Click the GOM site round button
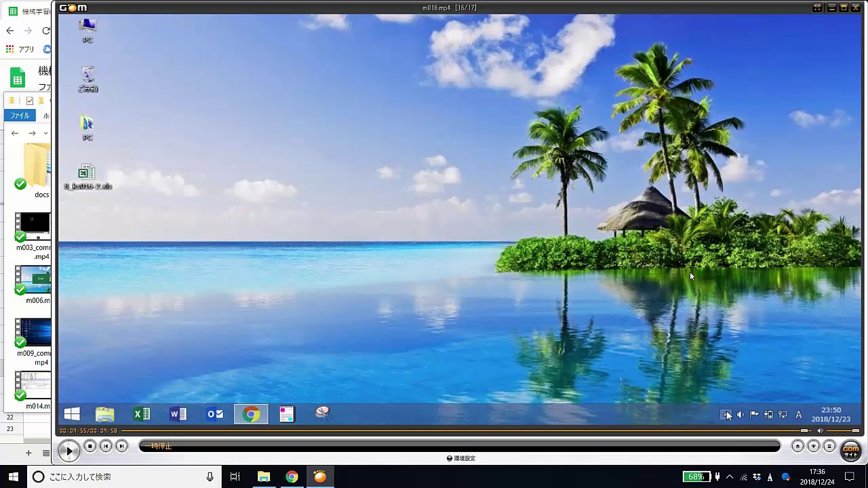 850,449
